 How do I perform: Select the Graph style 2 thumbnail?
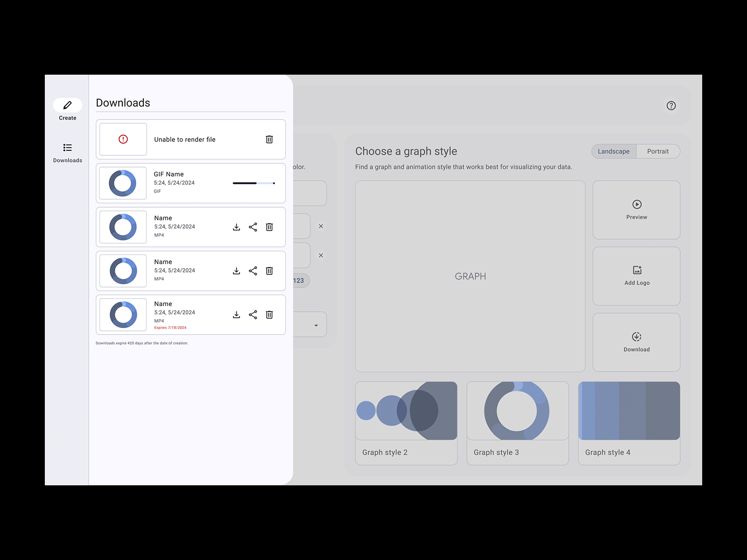pos(406,411)
